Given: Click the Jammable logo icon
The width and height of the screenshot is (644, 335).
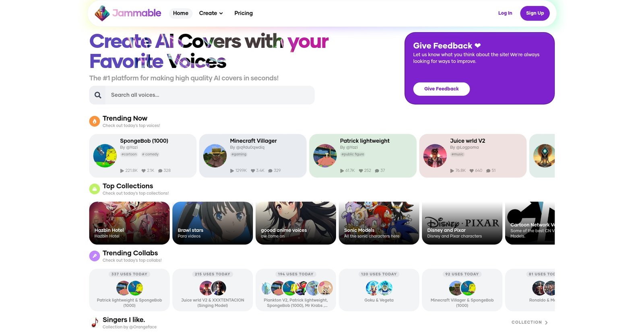Looking at the screenshot, I should 102,13.
